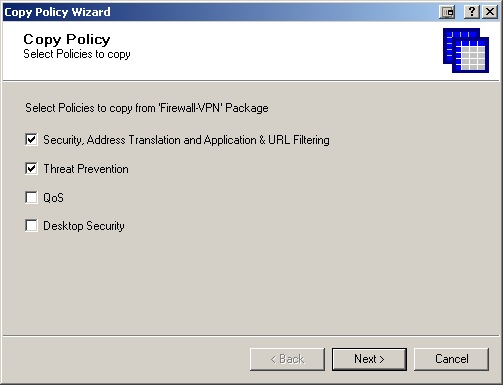
Task: Click the Copy Policy Wizard title bar text
Action: (57, 12)
